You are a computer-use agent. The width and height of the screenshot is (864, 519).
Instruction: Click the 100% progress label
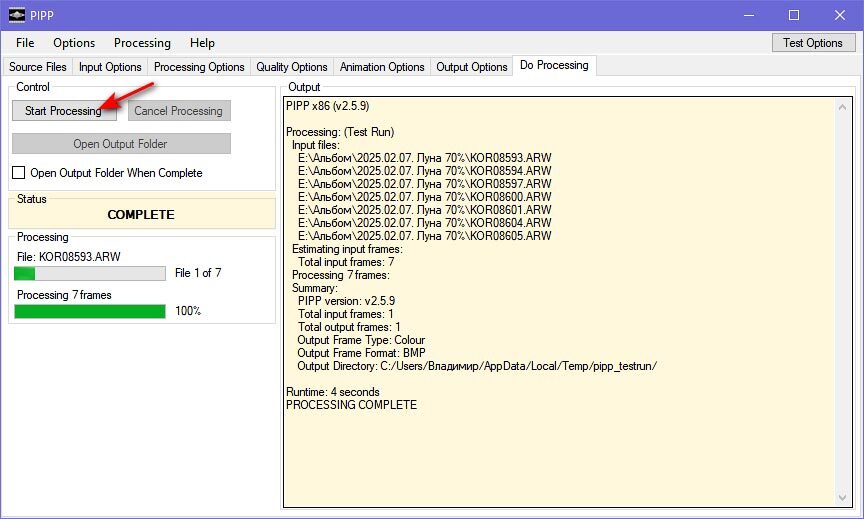click(x=188, y=311)
